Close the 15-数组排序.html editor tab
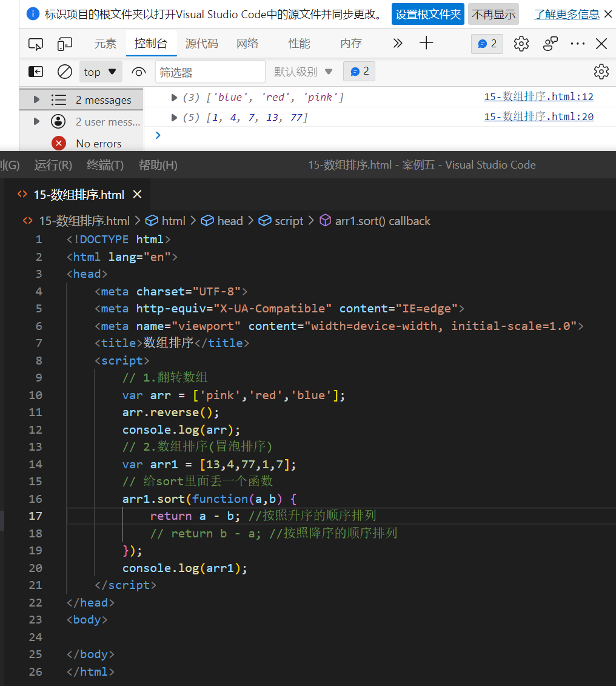 (x=137, y=194)
